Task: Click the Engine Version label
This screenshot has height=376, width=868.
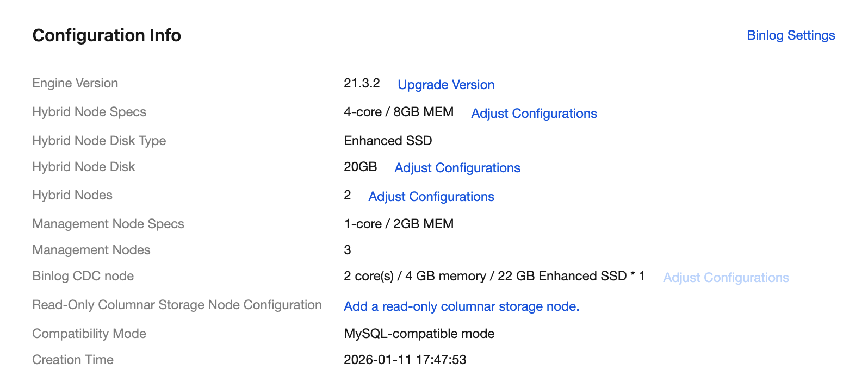Action: 75,83
